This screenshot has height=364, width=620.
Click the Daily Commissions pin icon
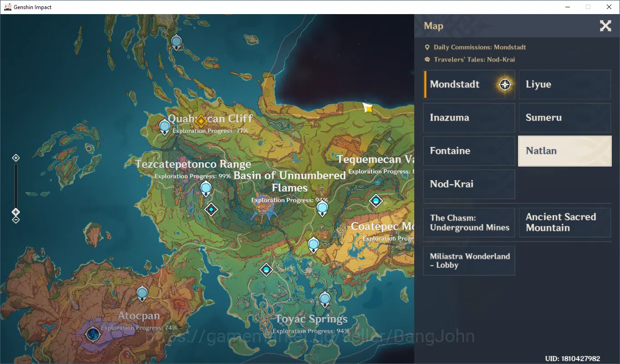point(427,47)
